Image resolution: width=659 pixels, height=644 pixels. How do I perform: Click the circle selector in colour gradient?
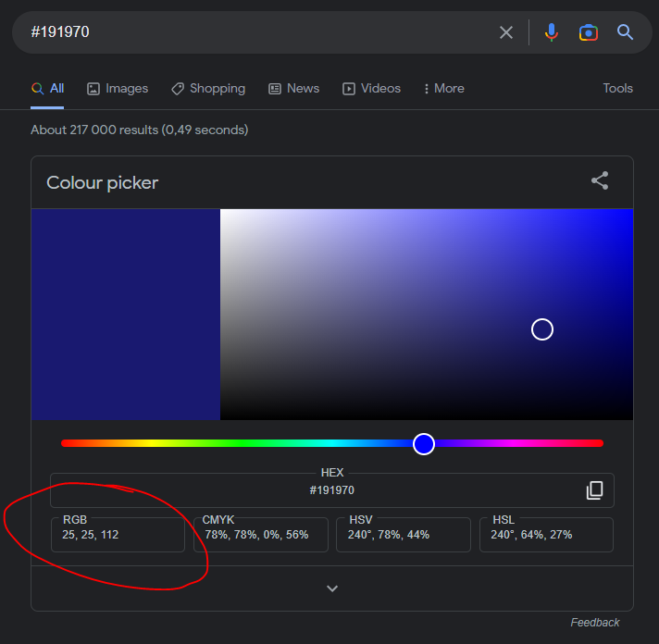[x=542, y=329]
